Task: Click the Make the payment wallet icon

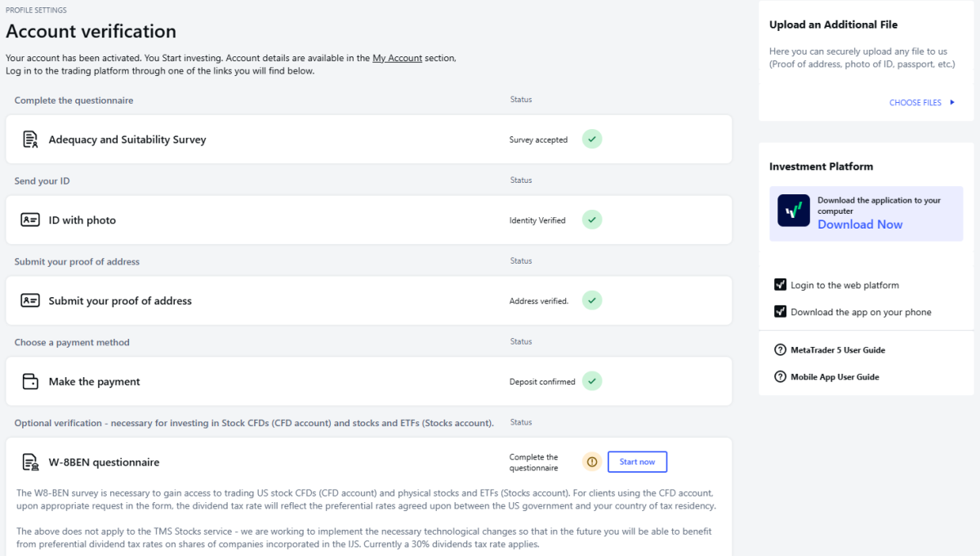Action: [x=30, y=381]
